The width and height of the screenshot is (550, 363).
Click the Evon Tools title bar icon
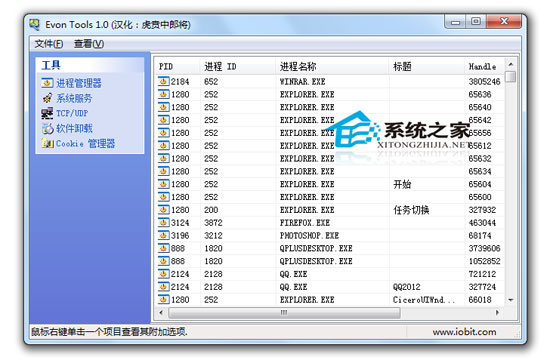click(x=35, y=25)
